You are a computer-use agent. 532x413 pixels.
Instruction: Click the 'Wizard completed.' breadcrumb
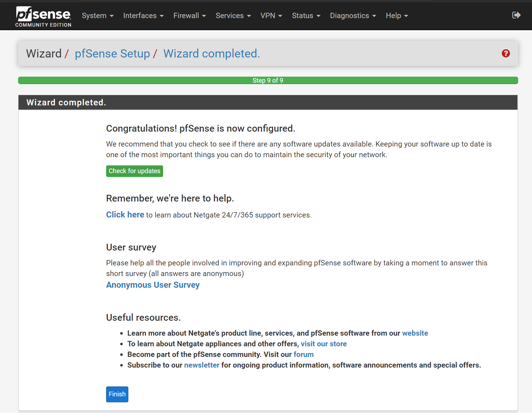click(212, 54)
